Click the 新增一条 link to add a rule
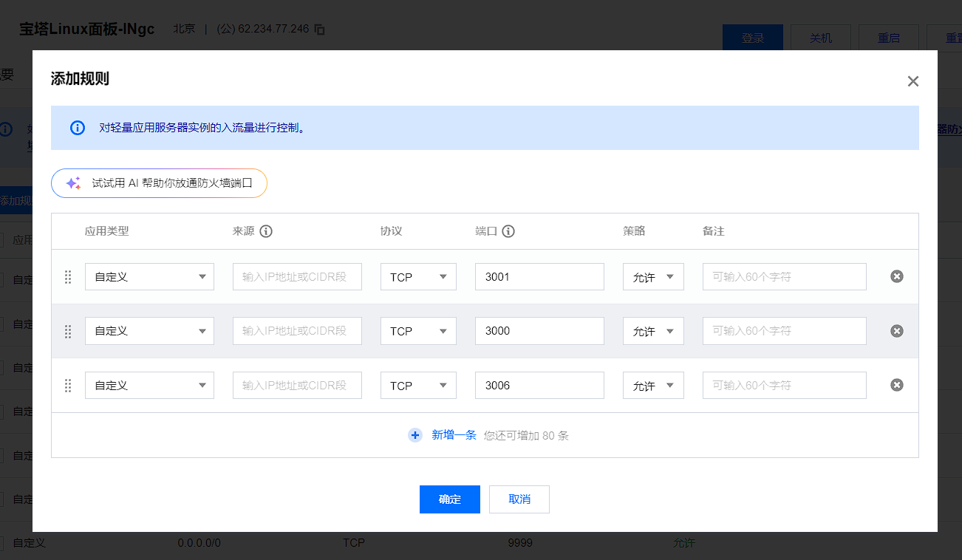This screenshot has height=560, width=962. click(454, 435)
